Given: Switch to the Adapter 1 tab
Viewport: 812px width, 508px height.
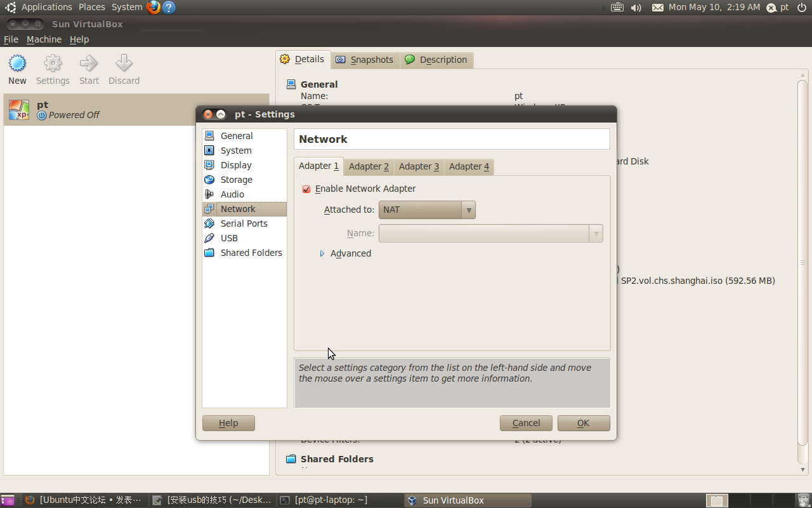Looking at the screenshot, I should pos(318,166).
